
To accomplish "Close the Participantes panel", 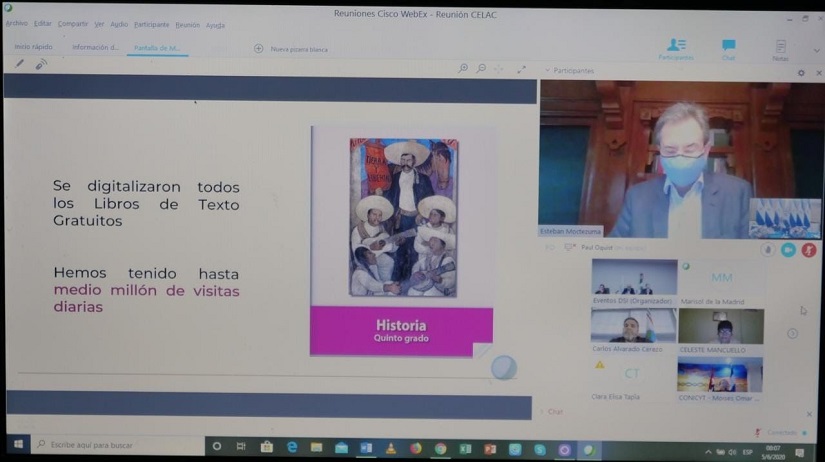I will coord(819,73).
